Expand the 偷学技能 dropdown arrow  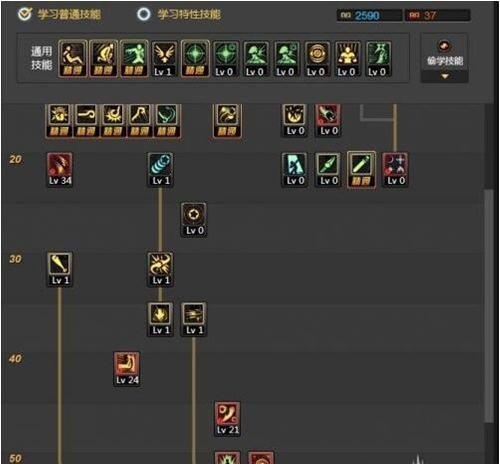click(445, 76)
